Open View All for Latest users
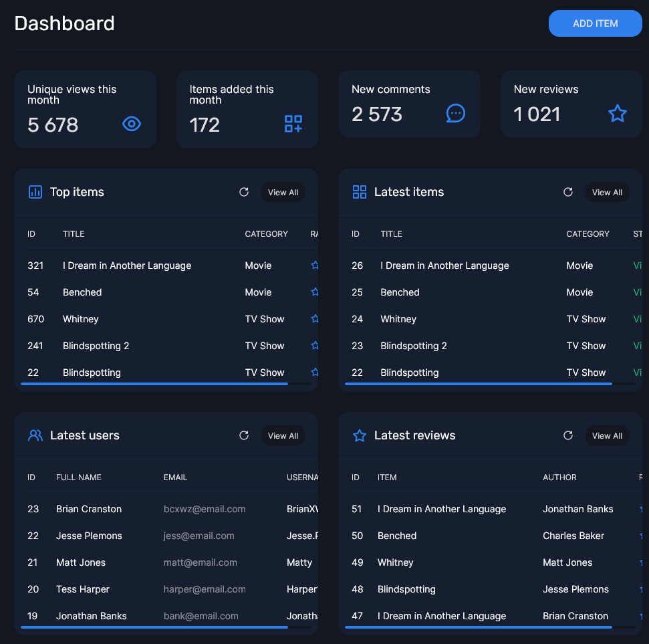The width and height of the screenshot is (649, 644). click(283, 435)
